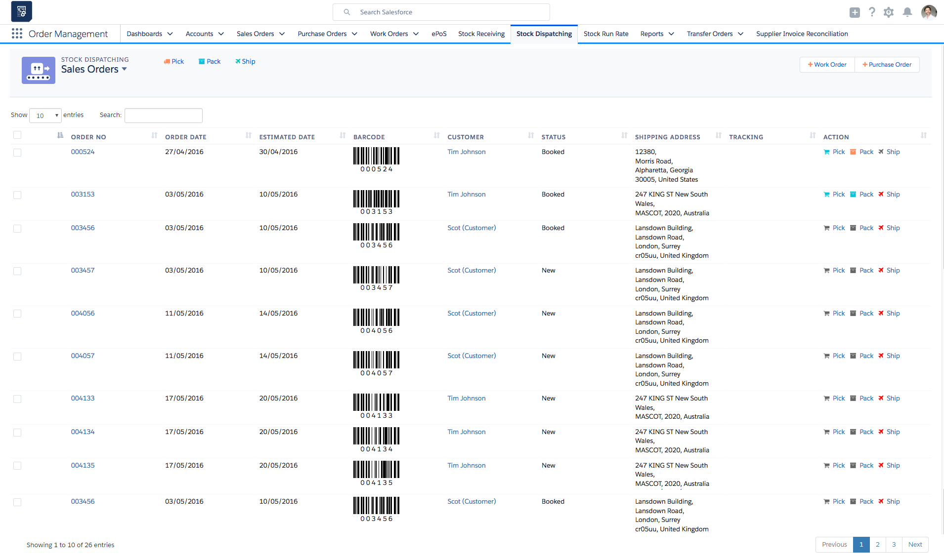Switch to the Stock Run Rate tab
Screen dimensions: 944x560
606,34
